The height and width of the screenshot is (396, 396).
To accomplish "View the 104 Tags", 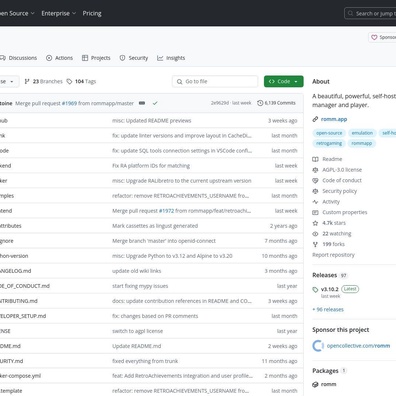I will (x=81, y=81).
